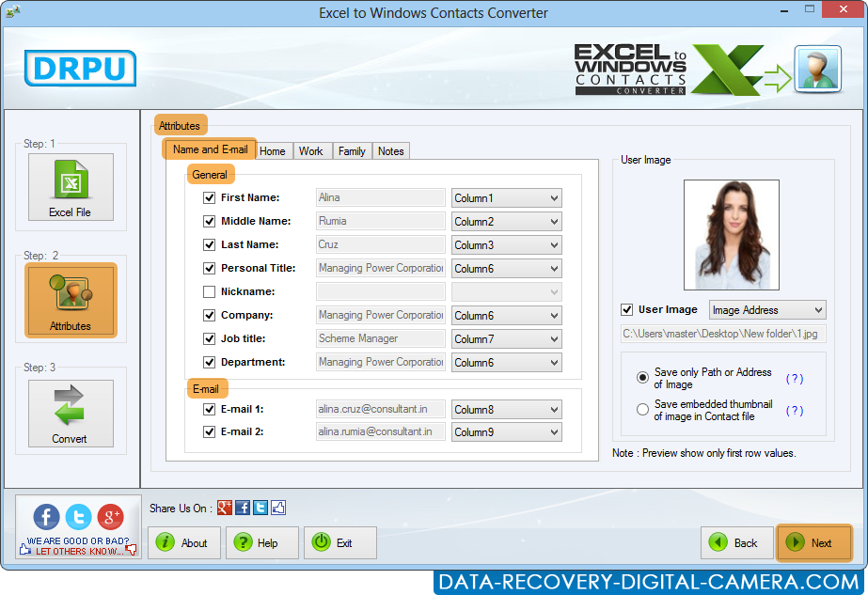Share on Facebook icon
Screen dimensions: 868x595
coord(44,517)
